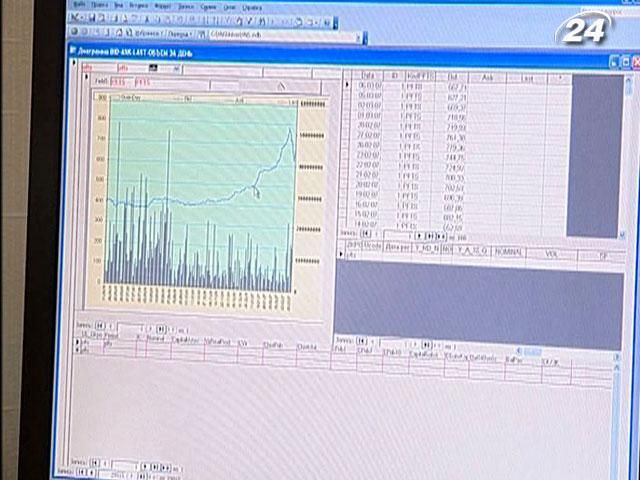Select the Bid column header
This screenshot has height=480, width=640.
click(452, 77)
